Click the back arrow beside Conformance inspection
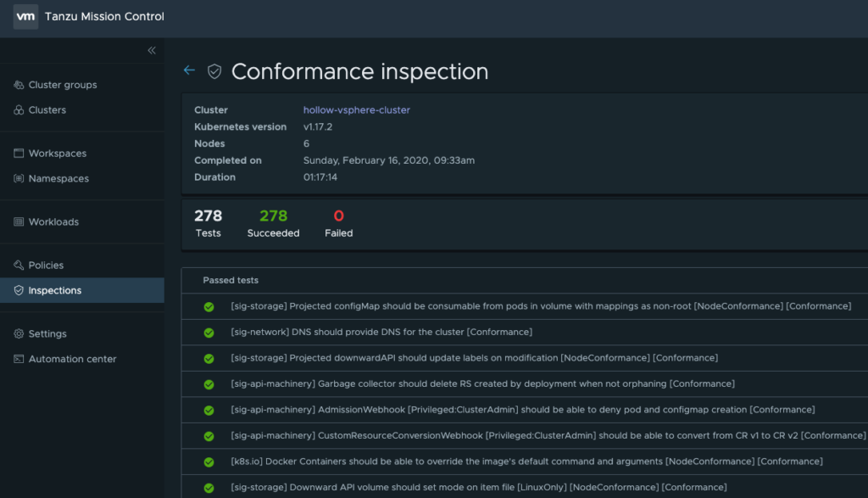This screenshot has width=868, height=498. [189, 71]
